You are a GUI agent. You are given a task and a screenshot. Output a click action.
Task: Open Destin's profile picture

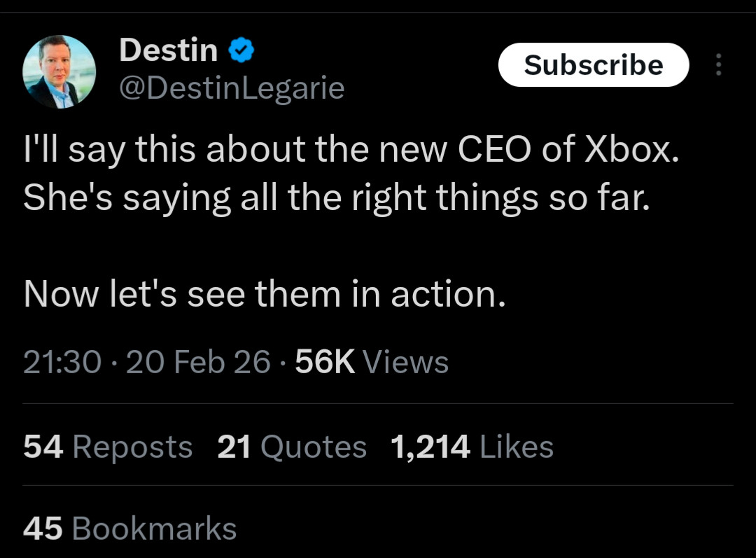coord(59,72)
